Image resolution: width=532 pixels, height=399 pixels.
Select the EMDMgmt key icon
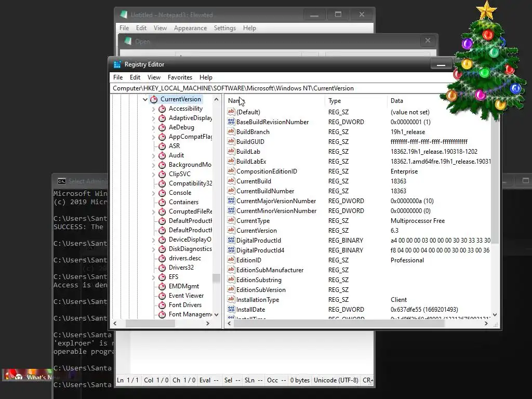162,286
